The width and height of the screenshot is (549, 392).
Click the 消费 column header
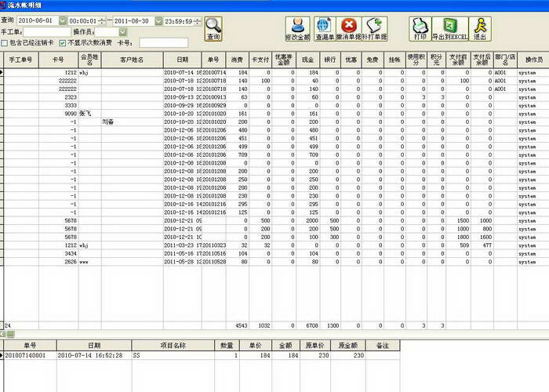[238, 60]
